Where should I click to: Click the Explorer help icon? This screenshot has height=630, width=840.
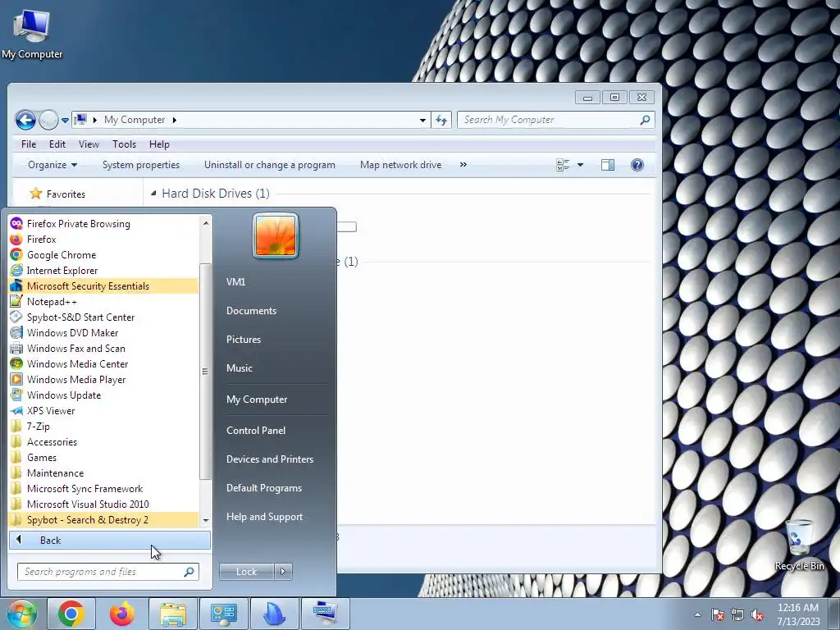tap(637, 165)
